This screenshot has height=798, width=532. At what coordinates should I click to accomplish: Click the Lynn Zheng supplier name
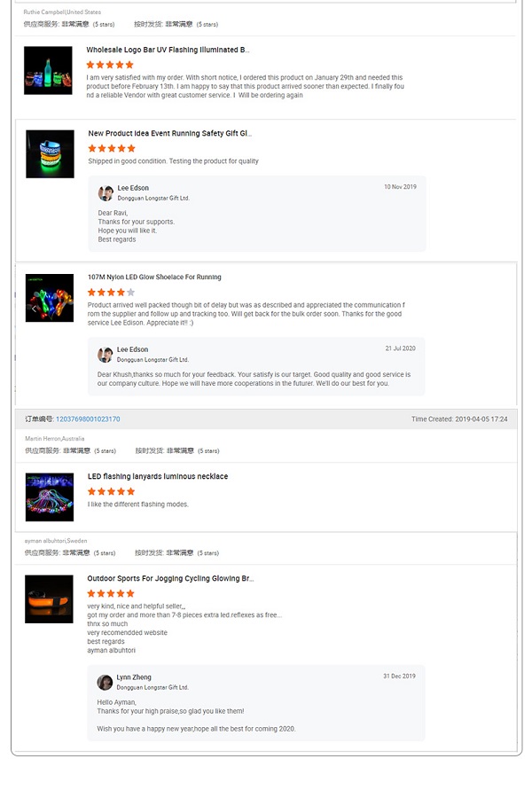point(134,677)
